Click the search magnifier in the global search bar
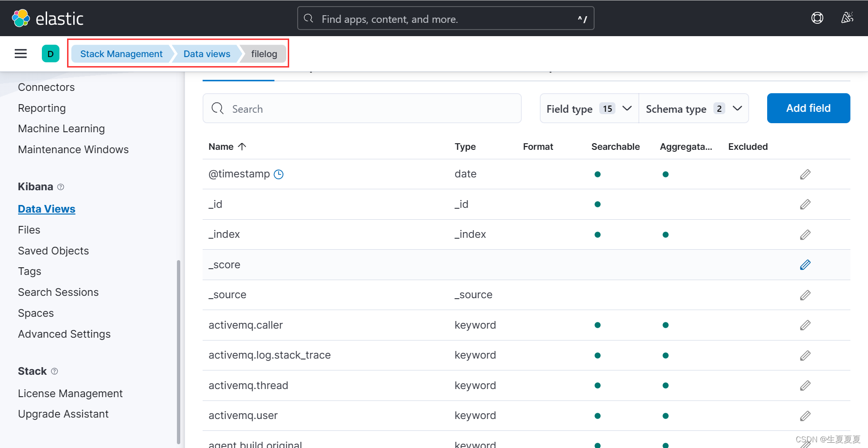This screenshot has width=868, height=448. tap(309, 19)
